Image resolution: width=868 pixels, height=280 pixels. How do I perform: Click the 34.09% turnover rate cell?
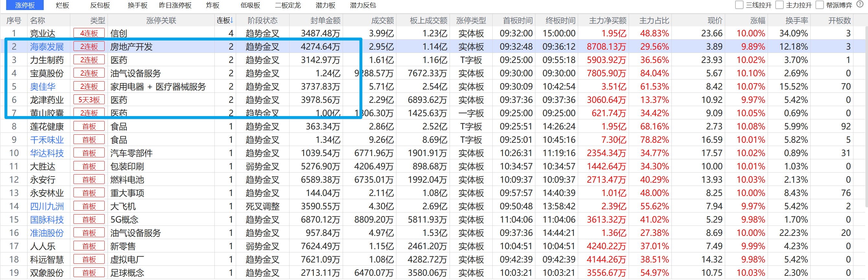point(794,33)
